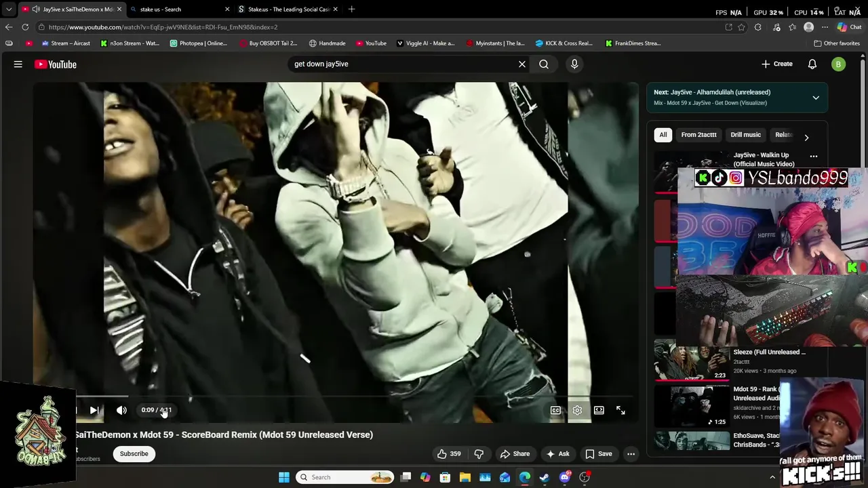Viewport: 868px width, 488px height.
Task: Enter full screen on the video
Action: point(620,410)
